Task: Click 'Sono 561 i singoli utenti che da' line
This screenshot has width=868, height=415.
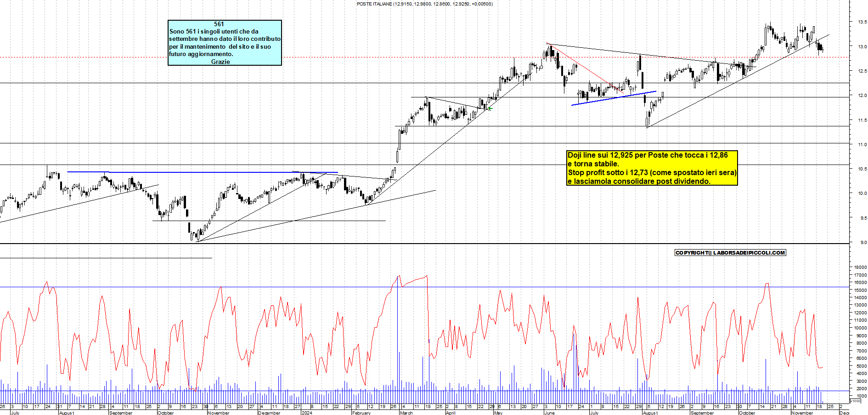Action: point(214,31)
